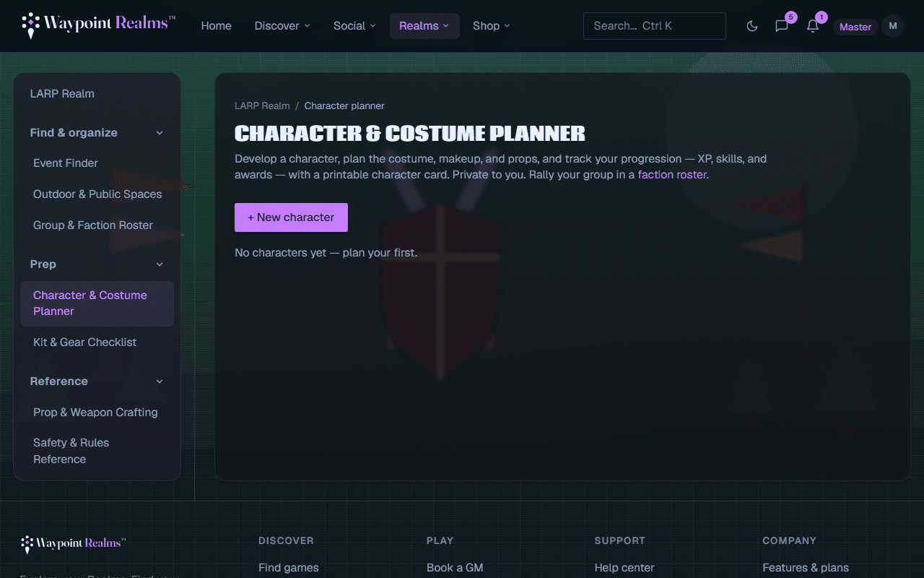This screenshot has width=924, height=578.
Task: Open the Discover dropdown menu
Action: pyautogui.click(x=282, y=25)
